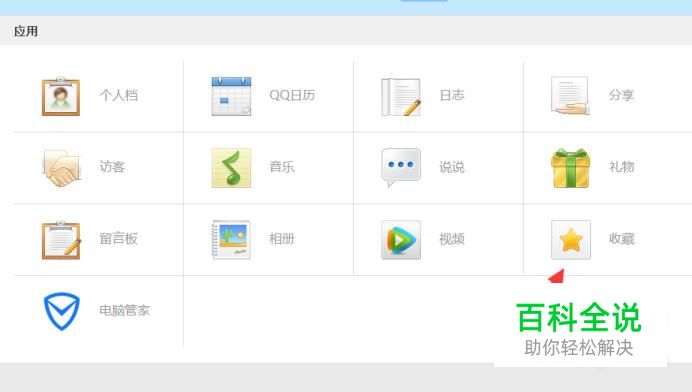Open the 个人档 profile clipboard icon
The width and height of the screenshot is (692, 392).
61,96
